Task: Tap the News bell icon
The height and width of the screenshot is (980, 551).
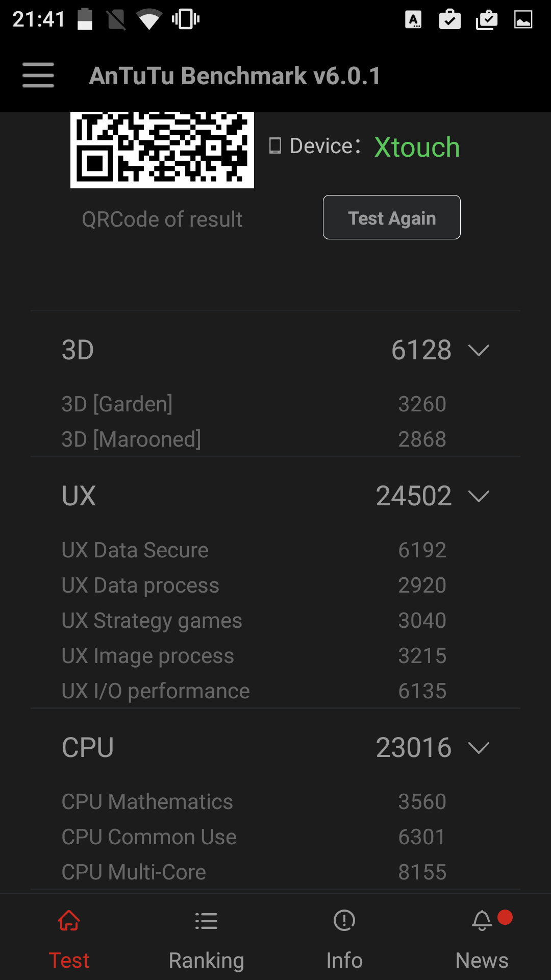Action: coord(482,921)
